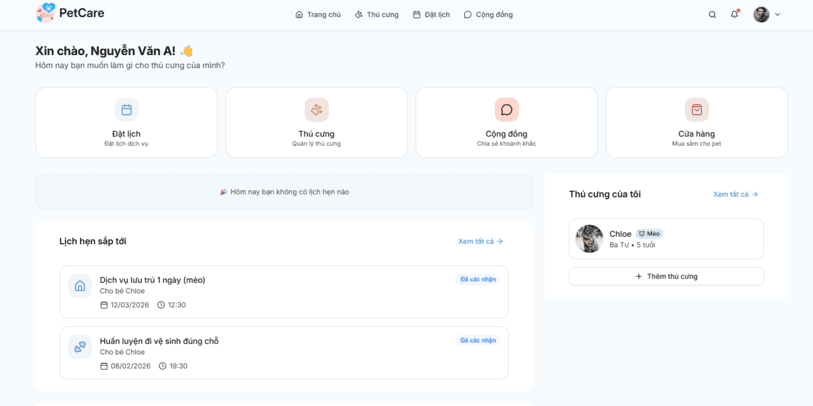Click the Mèo tag on Chloe
The height and width of the screenshot is (406, 813).
point(649,234)
